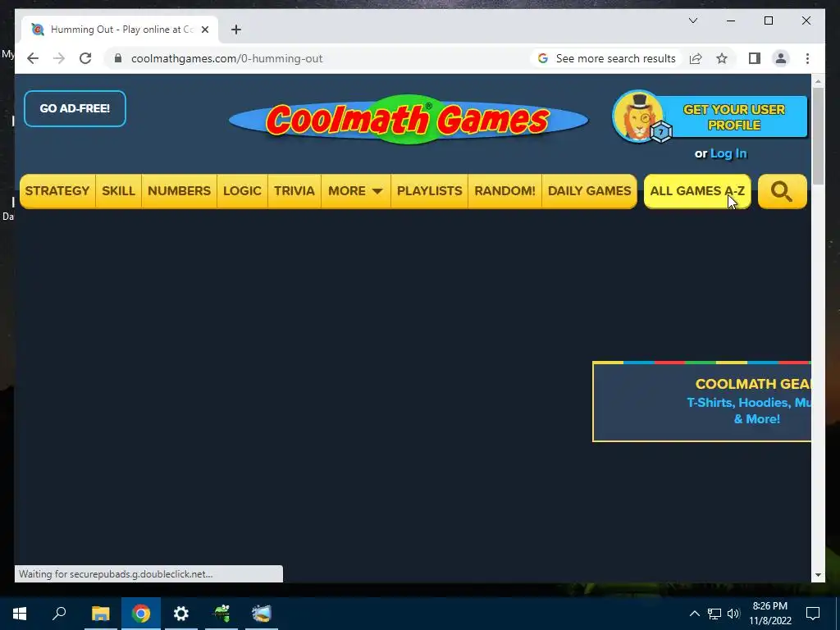840x630 pixels.
Task: Click See more search results chip
Action: tap(607, 58)
